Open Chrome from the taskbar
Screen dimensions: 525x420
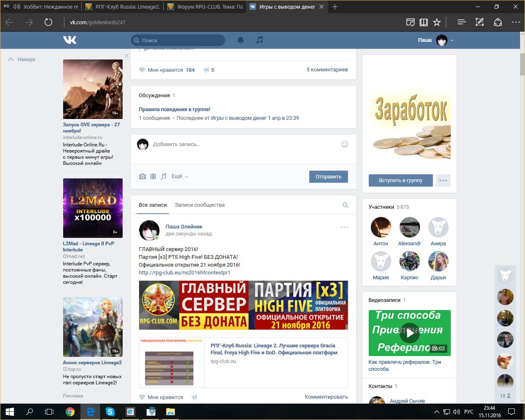70,412
